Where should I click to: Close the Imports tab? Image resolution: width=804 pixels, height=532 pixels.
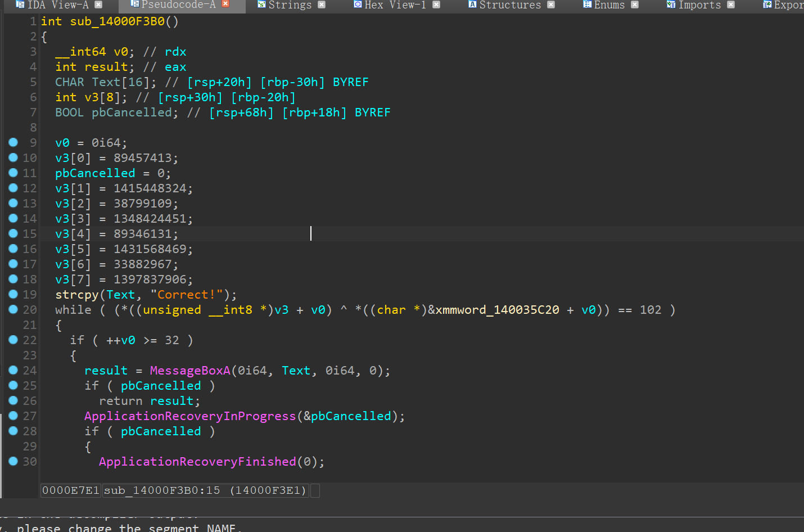pyautogui.click(x=731, y=4)
